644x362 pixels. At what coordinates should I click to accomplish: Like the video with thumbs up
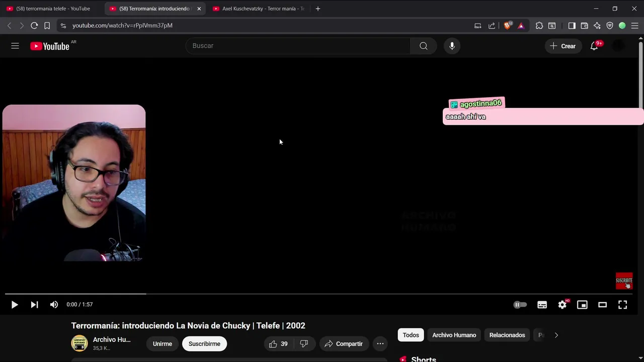[279, 344]
